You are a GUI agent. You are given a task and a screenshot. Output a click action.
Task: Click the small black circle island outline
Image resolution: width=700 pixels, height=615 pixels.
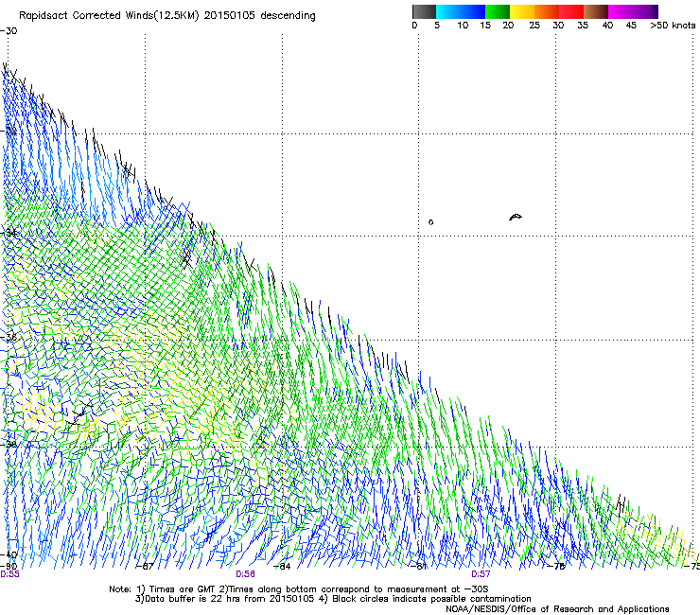430,222
